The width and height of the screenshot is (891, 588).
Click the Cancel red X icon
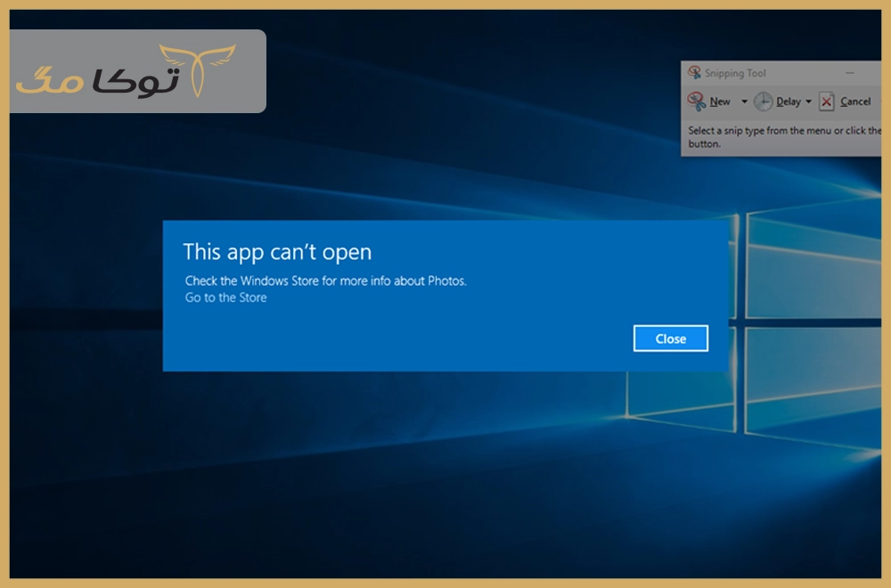coord(826,102)
